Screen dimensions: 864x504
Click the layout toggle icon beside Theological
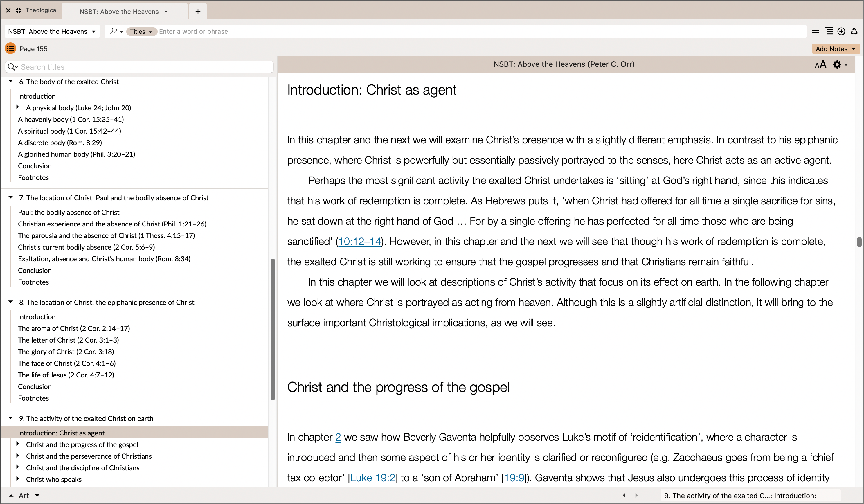click(x=19, y=10)
